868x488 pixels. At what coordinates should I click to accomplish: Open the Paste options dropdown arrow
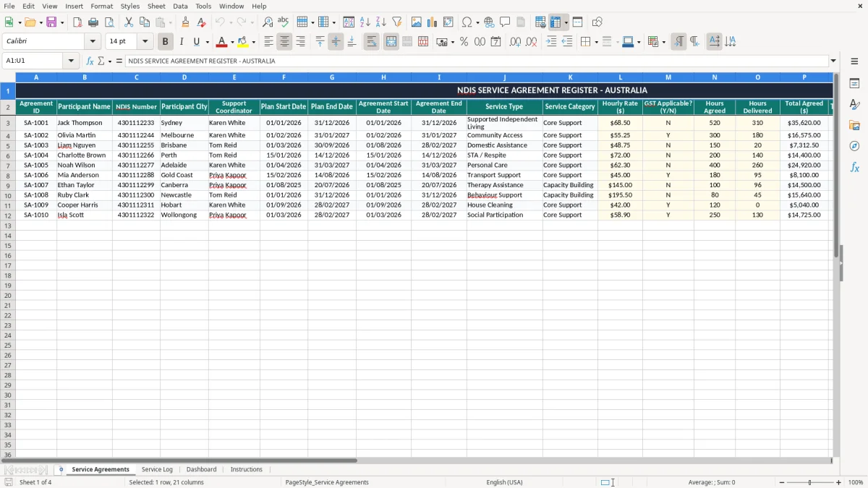coord(171,22)
